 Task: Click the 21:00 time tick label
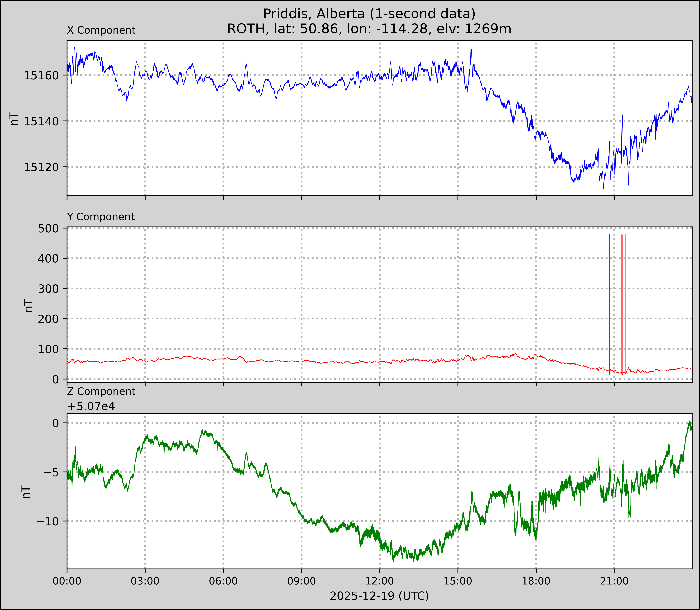point(614,581)
